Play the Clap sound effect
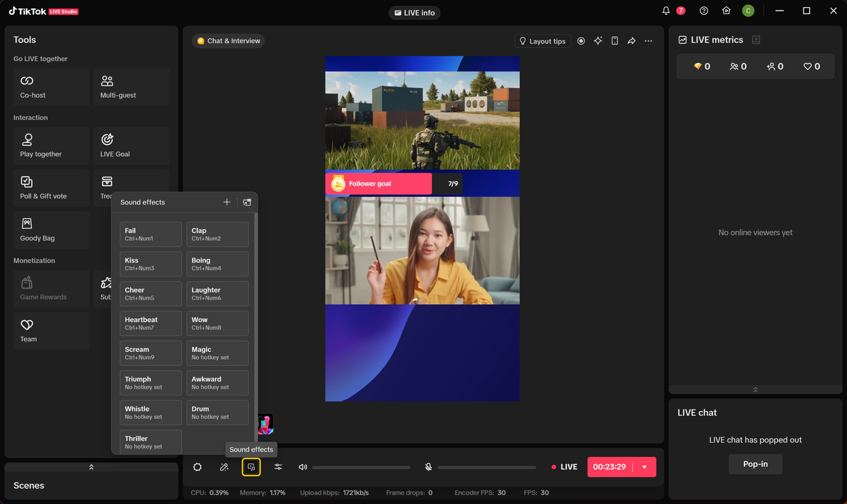This screenshot has width=847, height=504. [x=217, y=234]
